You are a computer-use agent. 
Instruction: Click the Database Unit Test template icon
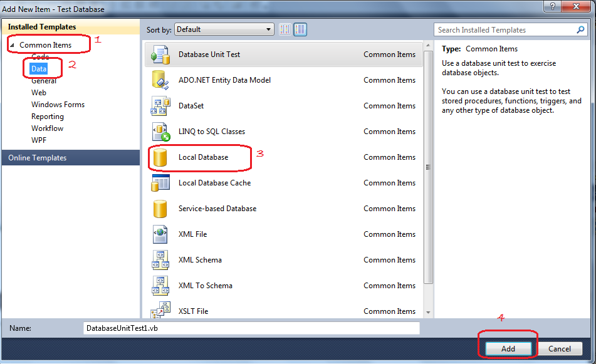(160, 55)
